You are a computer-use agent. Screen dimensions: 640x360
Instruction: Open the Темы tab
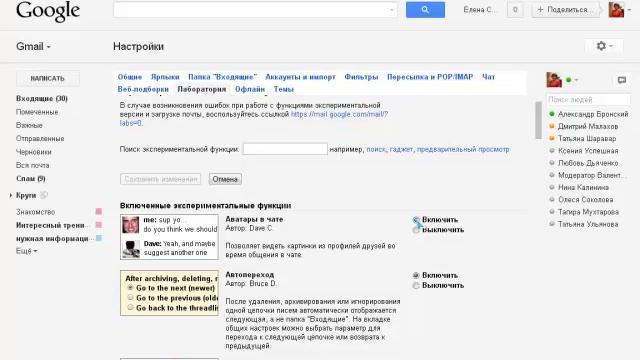(284, 89)
